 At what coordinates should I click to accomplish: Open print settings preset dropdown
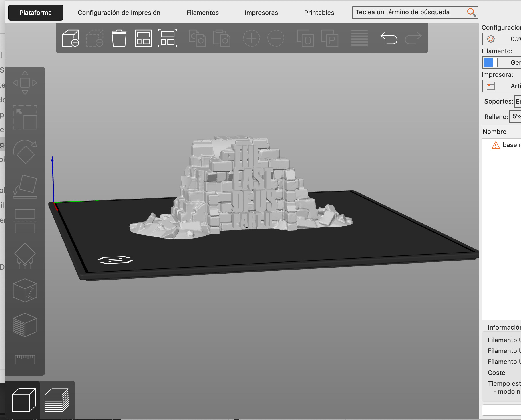point(502,39)
